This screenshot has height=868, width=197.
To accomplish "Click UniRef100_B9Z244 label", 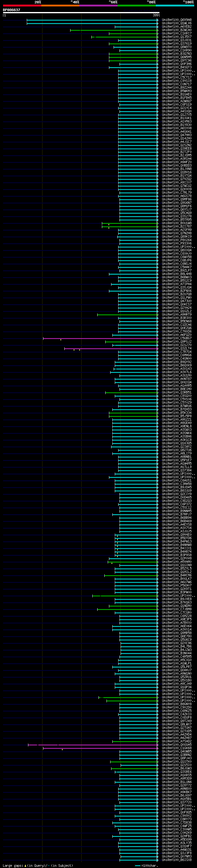I will coord(177,88).
